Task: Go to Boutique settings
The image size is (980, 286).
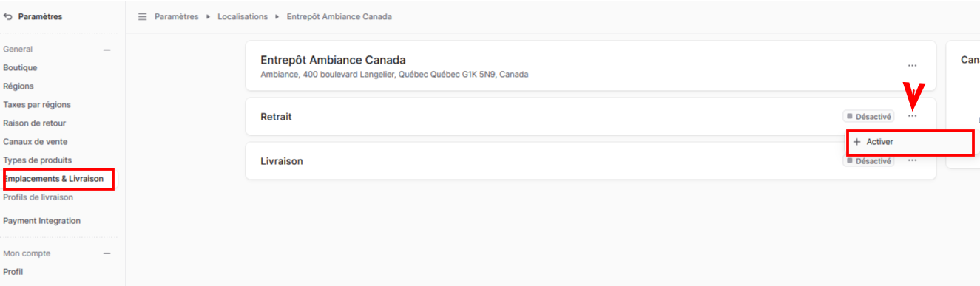Action: [x=20, y=68]
